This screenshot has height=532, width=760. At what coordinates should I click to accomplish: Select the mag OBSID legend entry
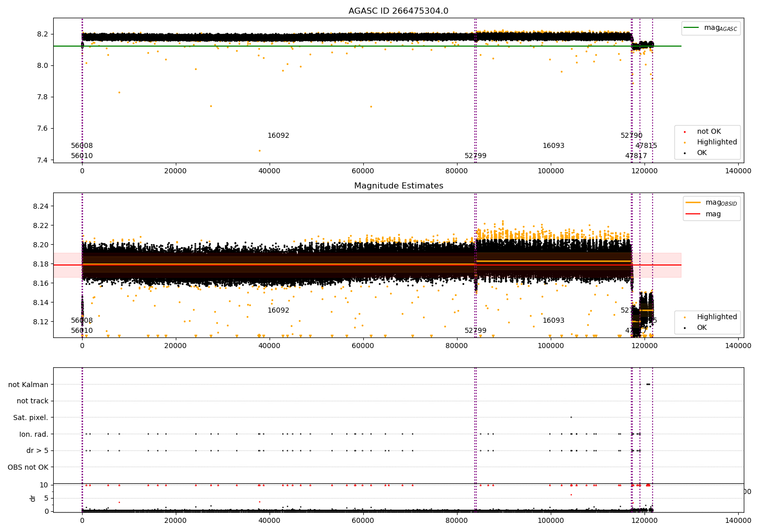711,203
